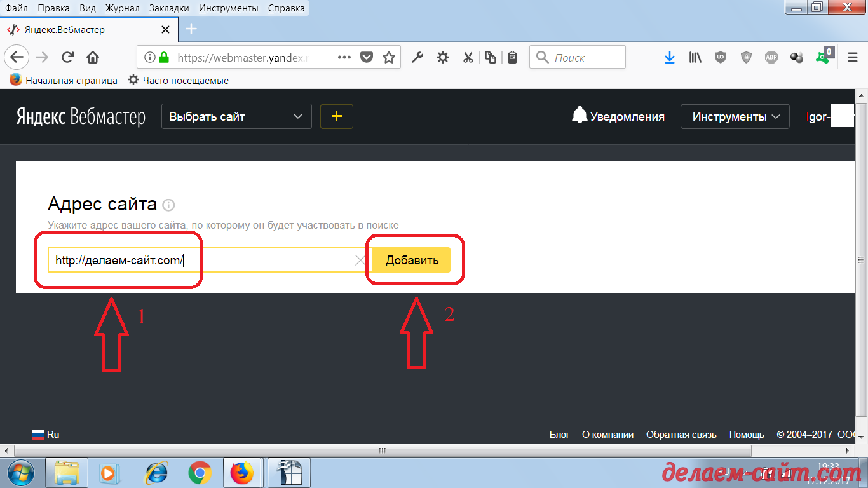Click the Adblock Plus ABP icon
Screen dimensions: 868x488
tap(771, 57)
